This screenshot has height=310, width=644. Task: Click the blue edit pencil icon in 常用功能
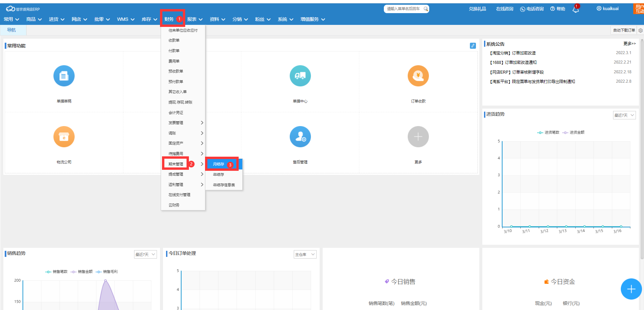click(x=473, y=46)
